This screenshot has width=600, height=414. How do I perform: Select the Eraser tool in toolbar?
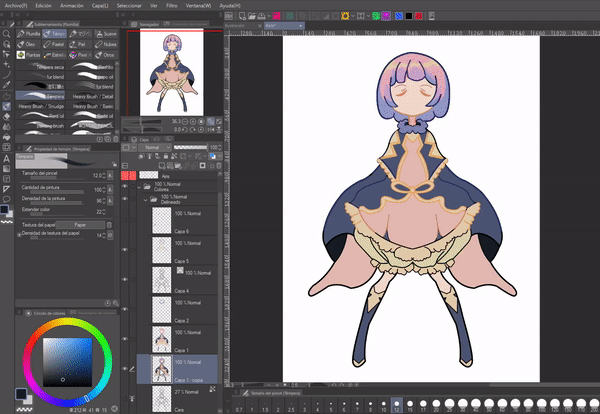coord(7,116)
